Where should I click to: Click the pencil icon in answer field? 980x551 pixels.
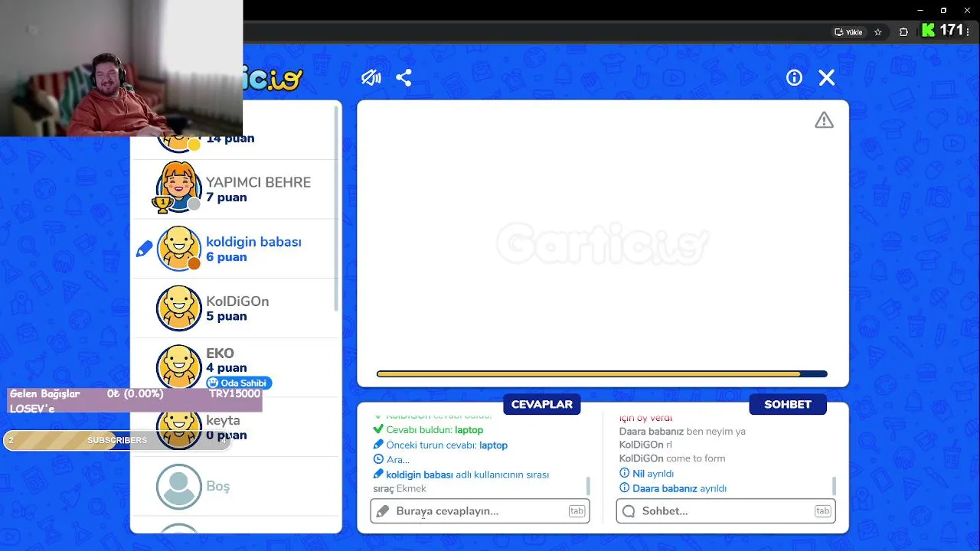pos(383,511)
